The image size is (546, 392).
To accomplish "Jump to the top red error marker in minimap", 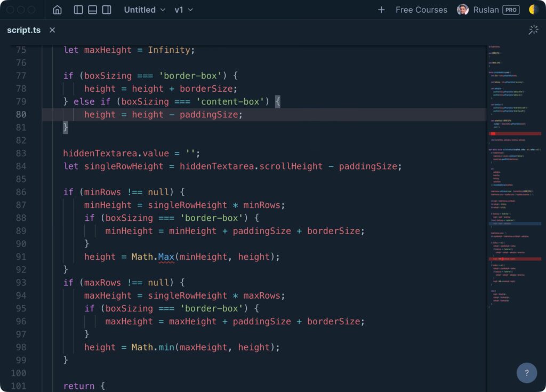I will click(515, 133).
